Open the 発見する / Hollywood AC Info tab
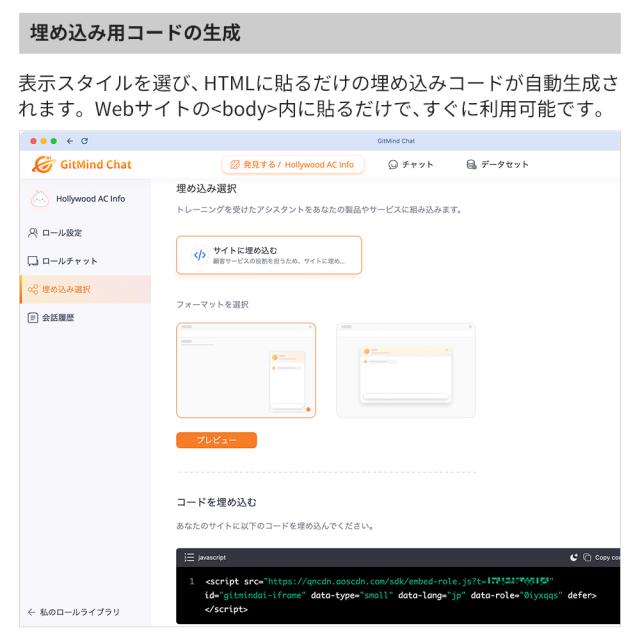Screen dimensions: 640x640 (293, 164)
